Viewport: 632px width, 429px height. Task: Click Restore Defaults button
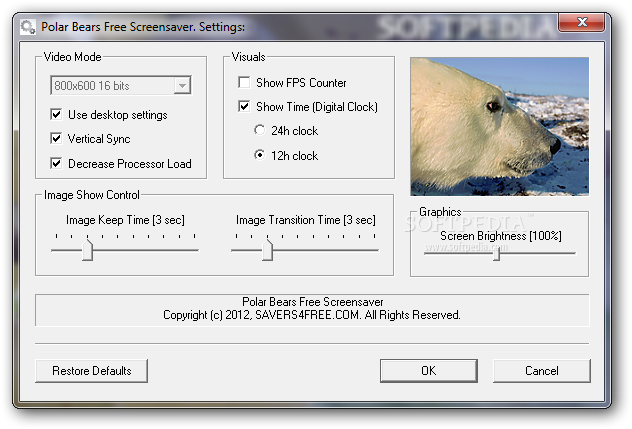click(91, 371)
